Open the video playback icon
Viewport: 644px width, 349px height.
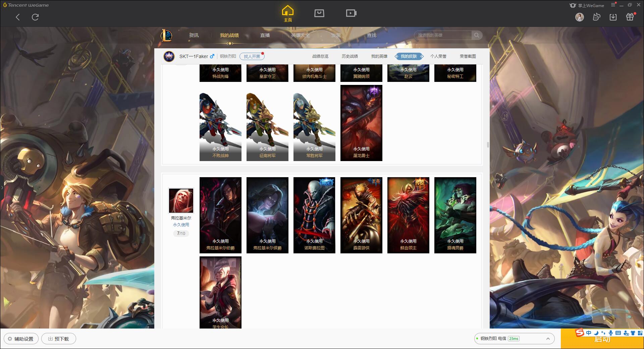coord(351,13)
